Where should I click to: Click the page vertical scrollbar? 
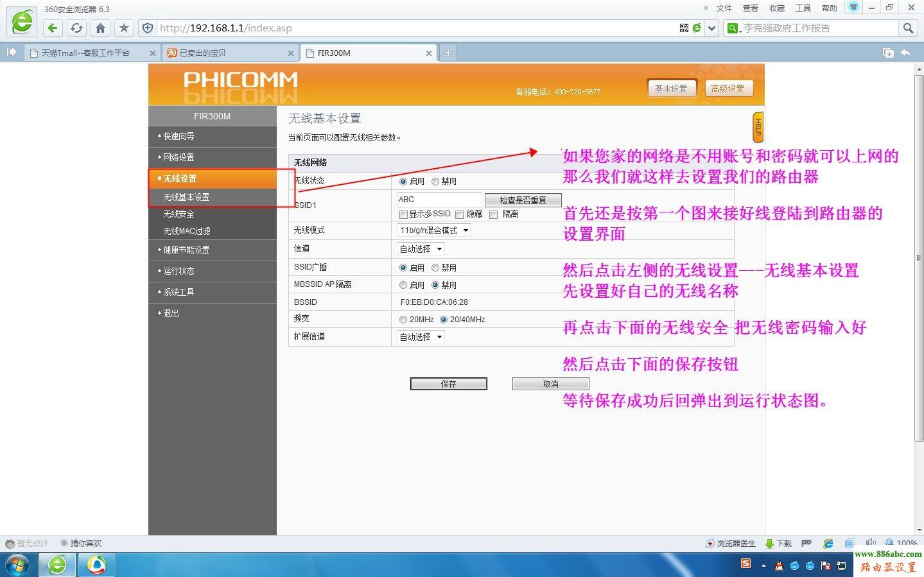[918, 257]
